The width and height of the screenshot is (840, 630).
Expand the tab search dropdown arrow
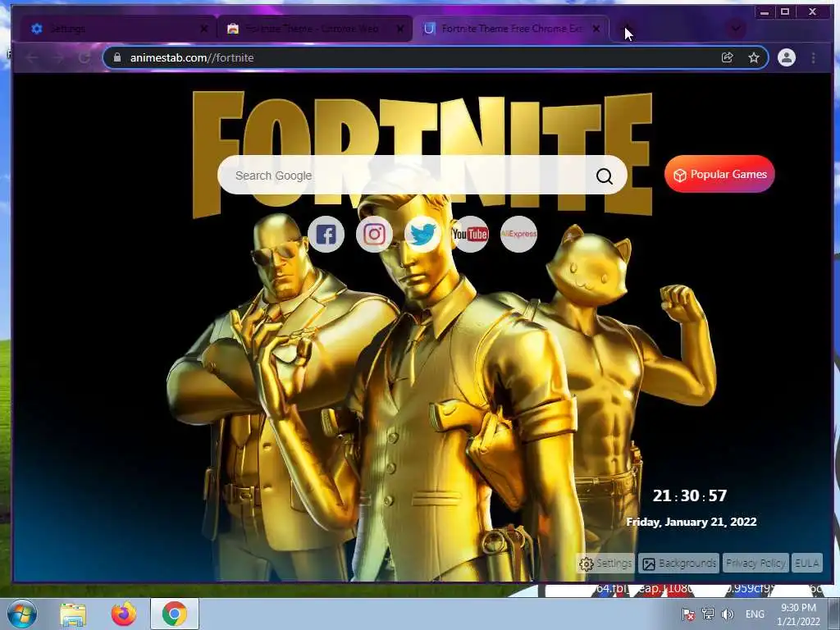(x=736, y=28)
